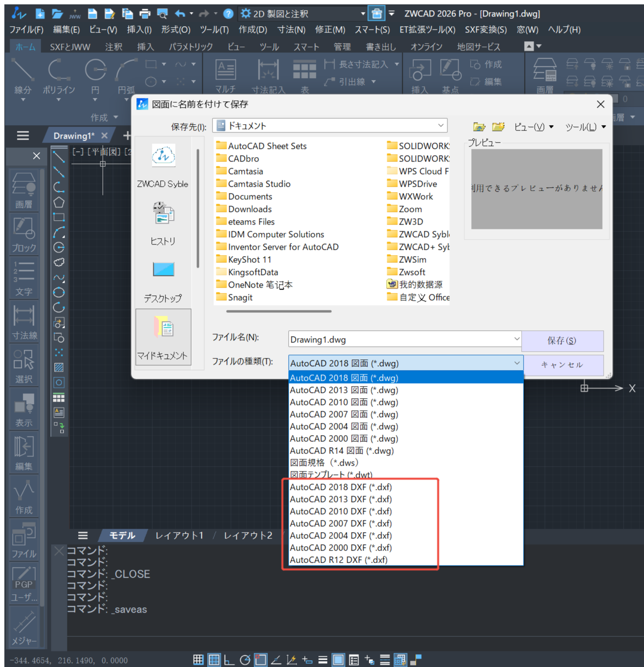This screenshot has width=644, height=667.
Task: Expand the 長さ寸法記入 dropdown arrow
Action: coord(397,64)
